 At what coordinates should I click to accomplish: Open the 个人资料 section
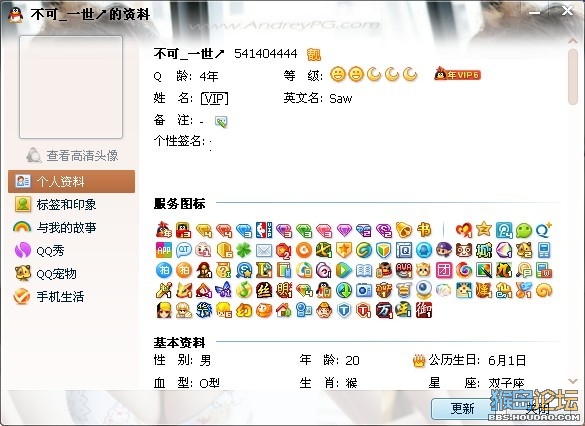click(x=71, y=182)
